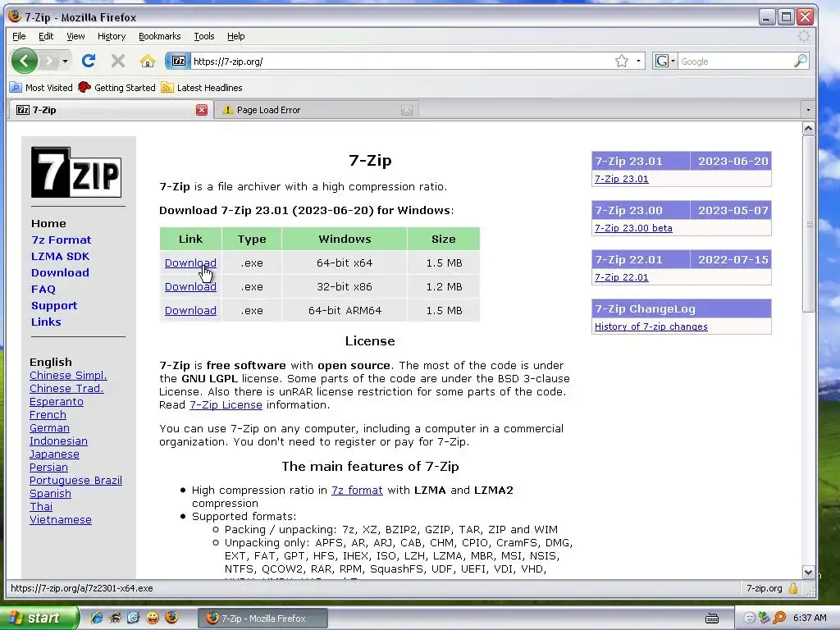The image size is (840, 630).
Task: Open the Google search engine selector dropdown
Action: coord(664,61)
